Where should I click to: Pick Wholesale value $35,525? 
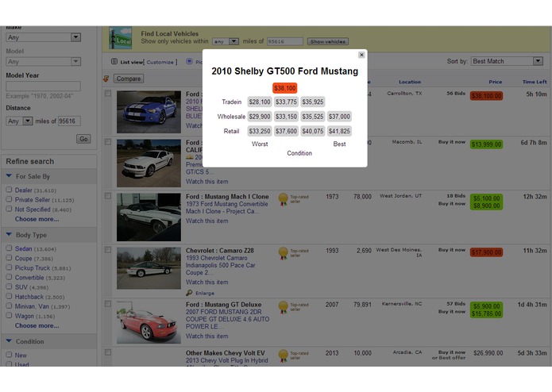313,117
